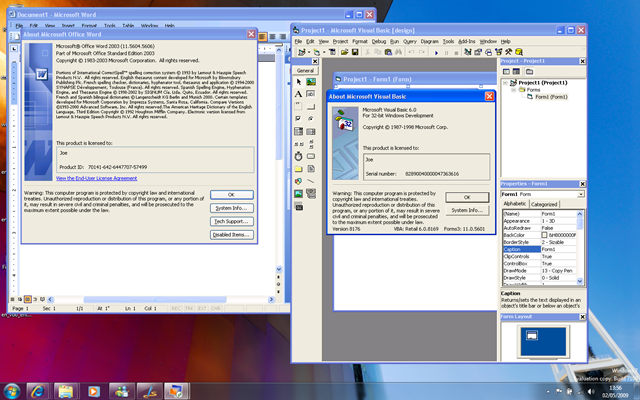
Task: Click OK in About Microsoft Office Word
Action: (231, 195)
